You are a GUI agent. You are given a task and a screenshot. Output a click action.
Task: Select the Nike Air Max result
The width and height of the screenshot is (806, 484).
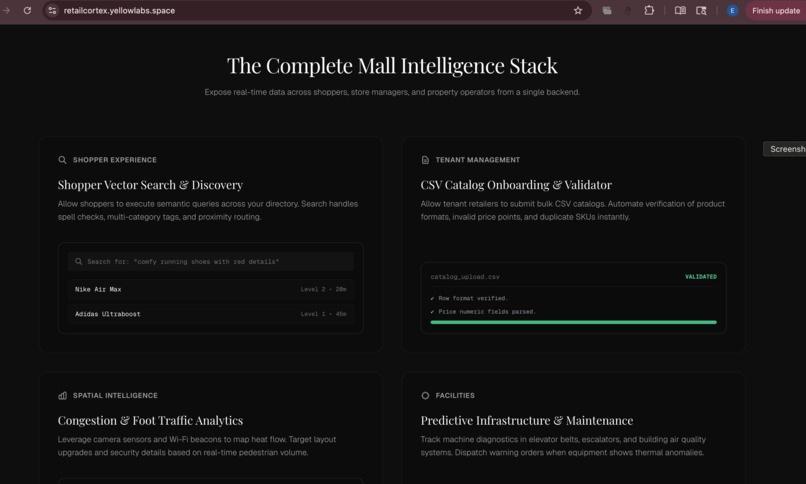click(211, 289)
